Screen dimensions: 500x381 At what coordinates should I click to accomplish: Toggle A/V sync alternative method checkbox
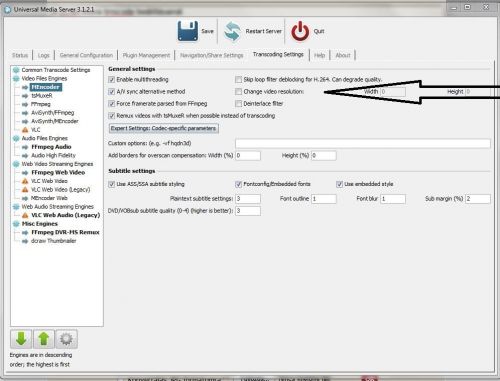click(x=112, y=92)
